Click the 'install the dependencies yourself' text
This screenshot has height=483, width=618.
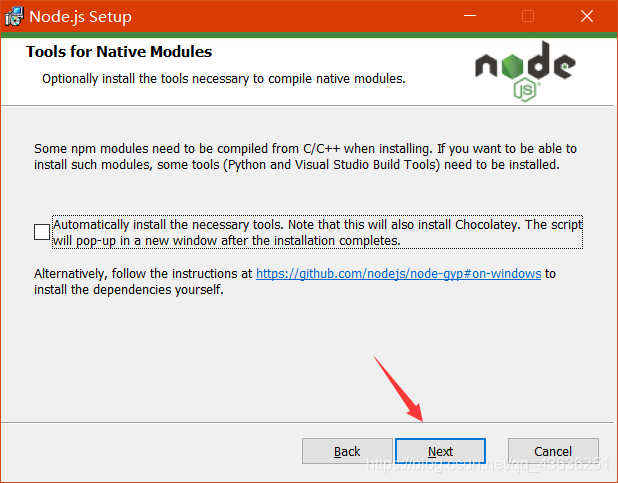click(129, 290)
